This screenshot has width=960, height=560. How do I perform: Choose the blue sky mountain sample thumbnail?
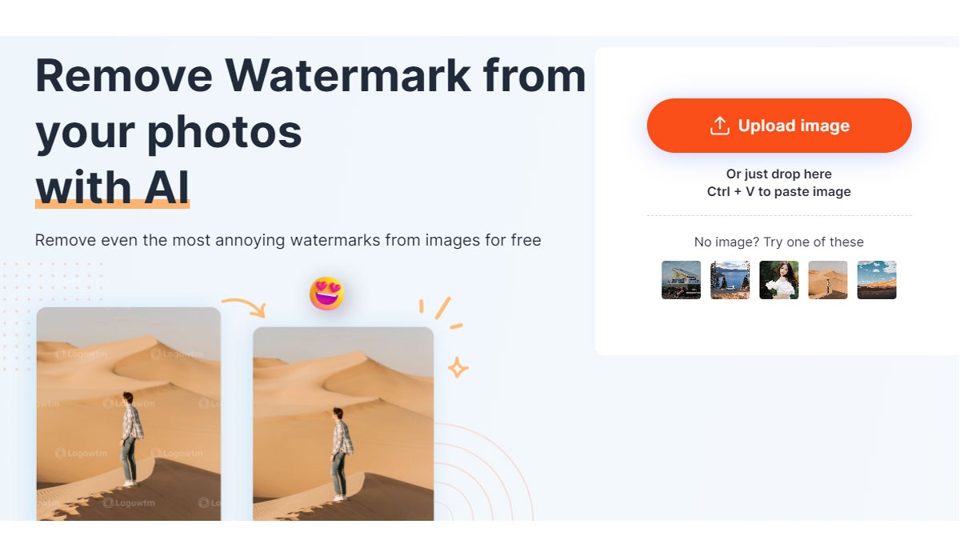[x=877, y=280]
